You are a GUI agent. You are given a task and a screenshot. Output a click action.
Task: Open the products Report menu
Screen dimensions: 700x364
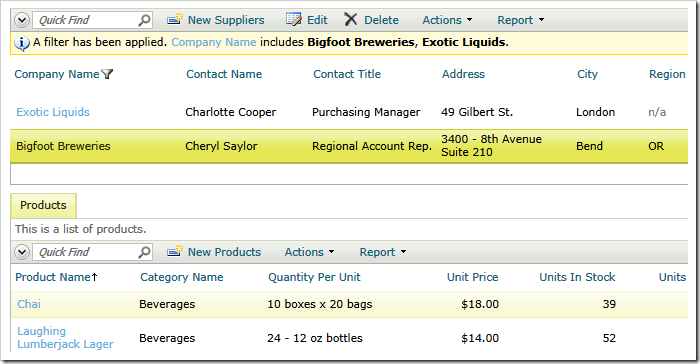(383, 252)
